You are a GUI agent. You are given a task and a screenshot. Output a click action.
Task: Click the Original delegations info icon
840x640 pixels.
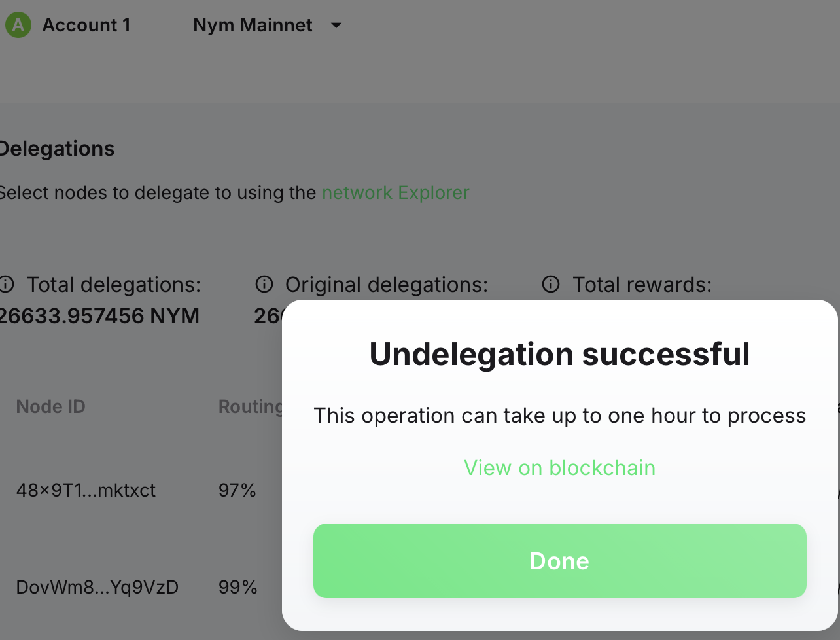pyautogui.click(x=264, y=285)
